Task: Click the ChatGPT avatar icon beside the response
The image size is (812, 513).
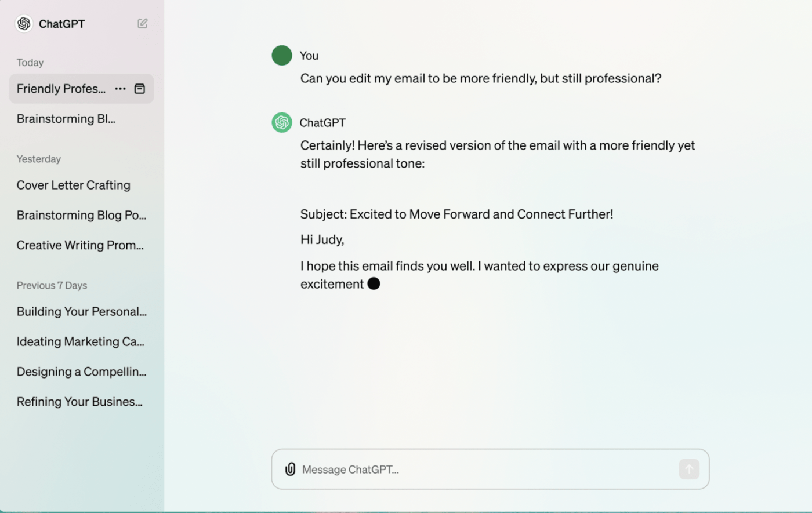Action: (282, 122)
